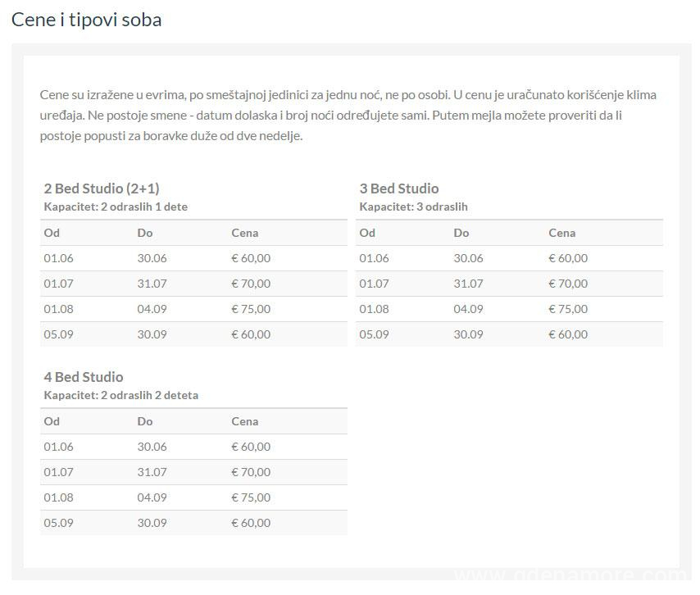
Task: Click the 'Cene i tipovi soba' heading
Action: 86,20
